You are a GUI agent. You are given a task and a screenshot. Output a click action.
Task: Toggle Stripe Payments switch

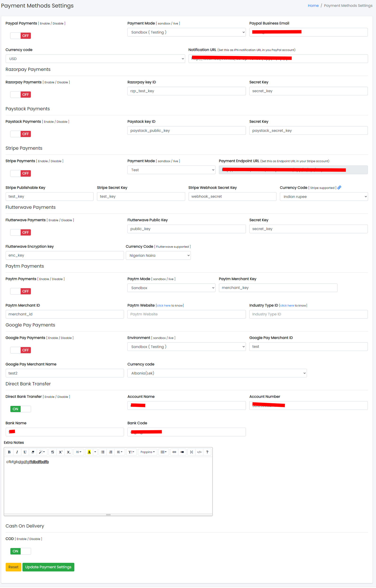(20, 173)
